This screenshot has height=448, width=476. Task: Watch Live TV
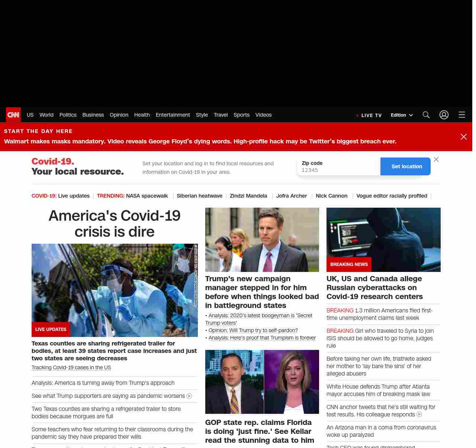369,115
